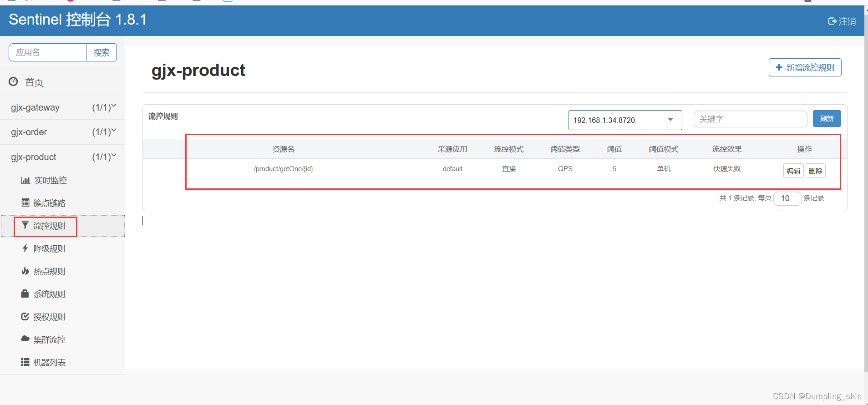Click 编辑 for /product/getOne/{id} rule
Viewport: 868px width, 405px height.
click(x=793, y=171)
